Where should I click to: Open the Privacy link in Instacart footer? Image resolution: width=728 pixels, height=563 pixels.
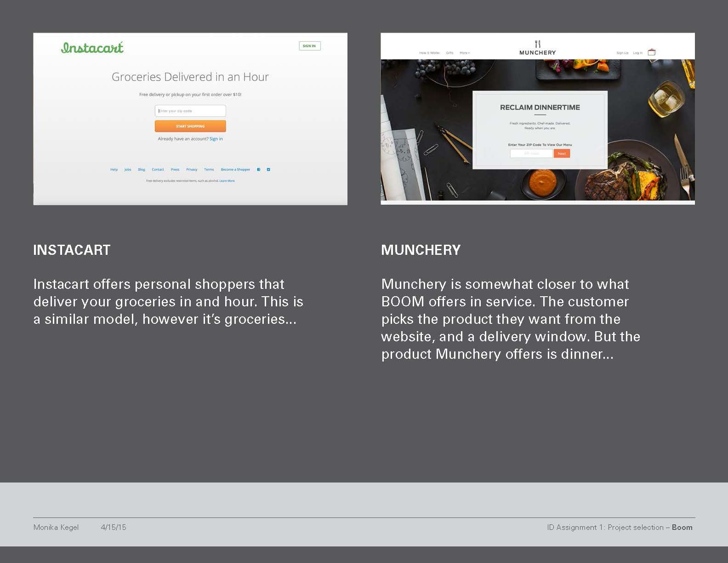(192, 170)
